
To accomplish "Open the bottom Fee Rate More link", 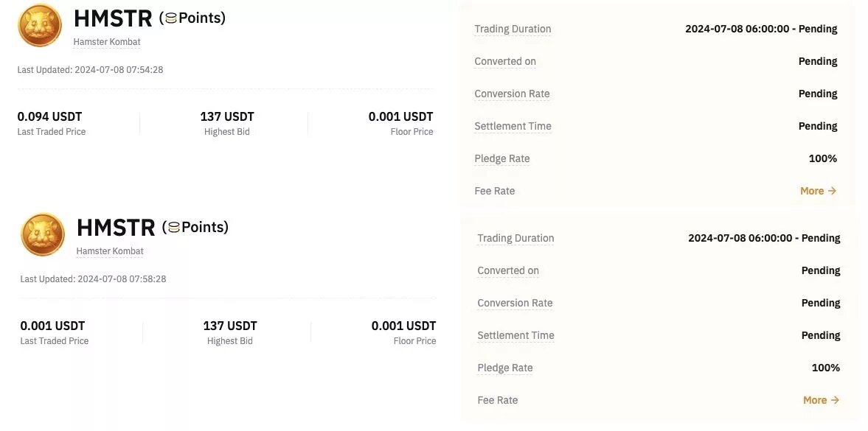I will coord(814,399).
